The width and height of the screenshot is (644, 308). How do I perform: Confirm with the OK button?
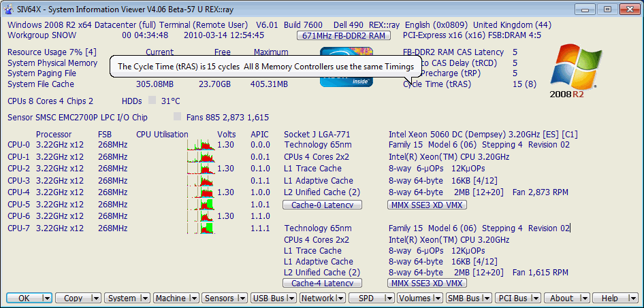tap(25, 298)
